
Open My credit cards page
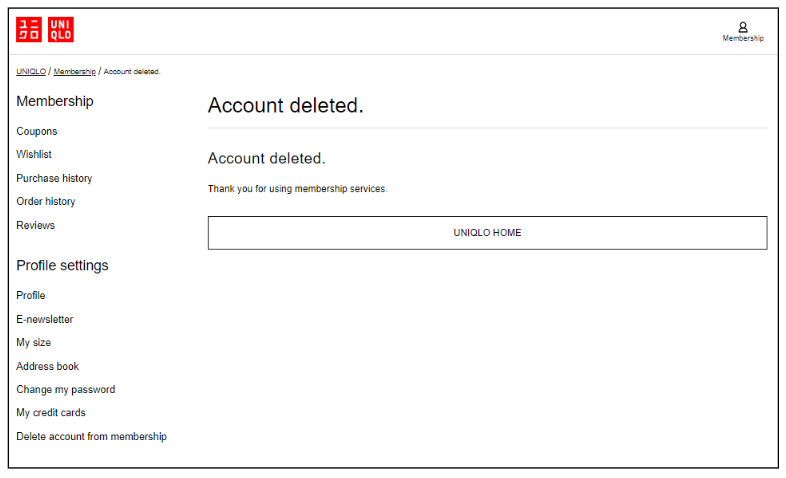point(51,413)
